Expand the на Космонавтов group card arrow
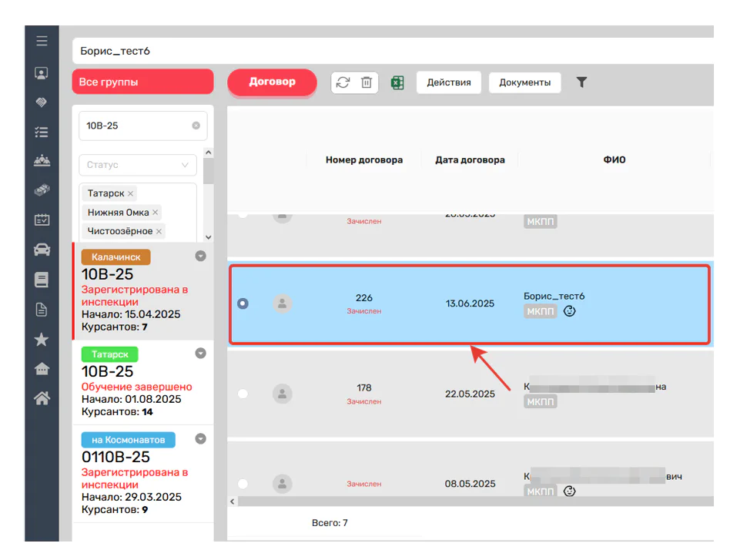730x560 pixels. pyautogui.click(x=200, y=439)
